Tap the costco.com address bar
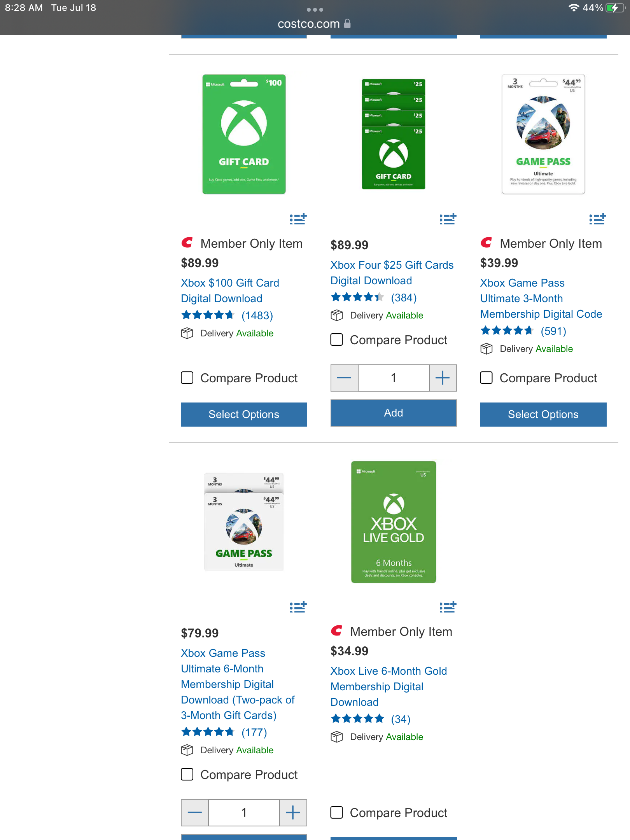 [x=314, y=24]
